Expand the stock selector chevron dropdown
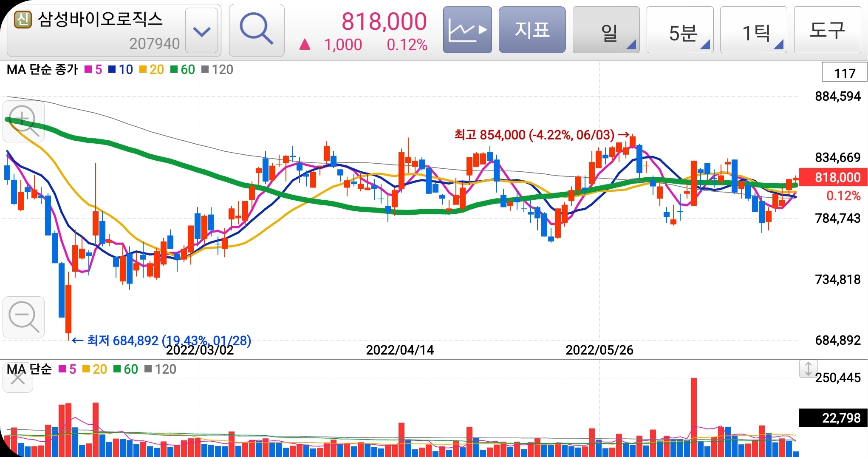Image resolution: width=868 pixels, height=457 pixels. 202,31
